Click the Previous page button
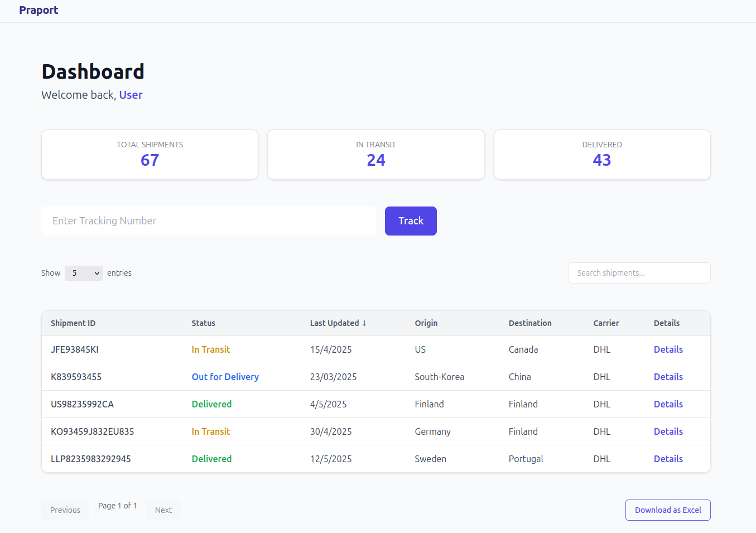This screenshot has width=756, height=533. point(65,510)
